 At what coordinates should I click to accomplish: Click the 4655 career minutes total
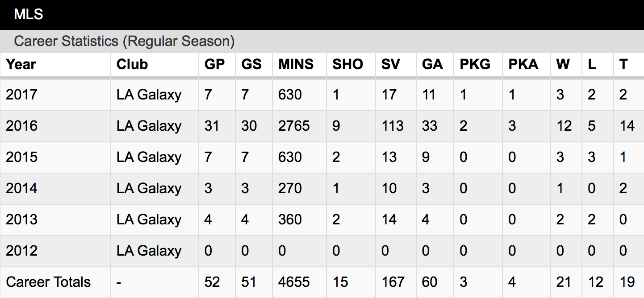[x=294, y=282]
